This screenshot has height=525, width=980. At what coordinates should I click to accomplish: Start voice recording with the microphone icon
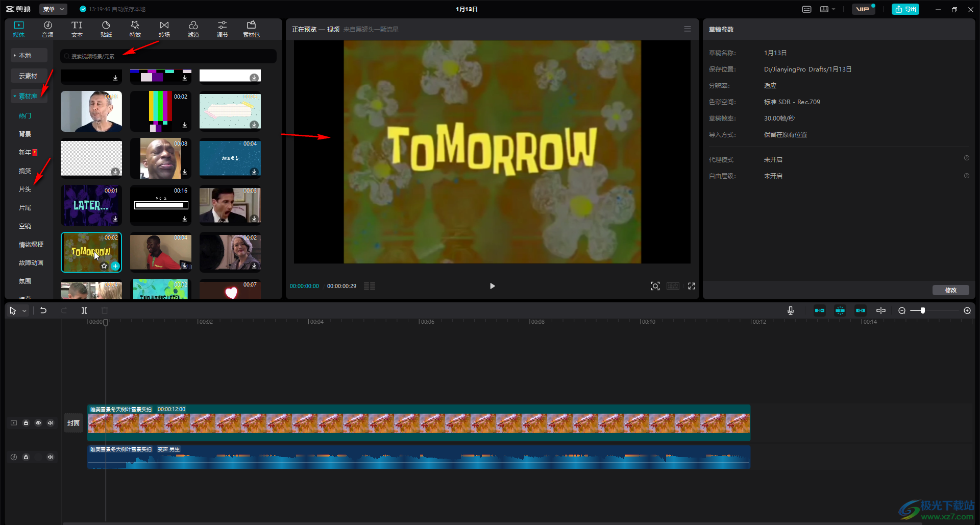pos(791,311)
